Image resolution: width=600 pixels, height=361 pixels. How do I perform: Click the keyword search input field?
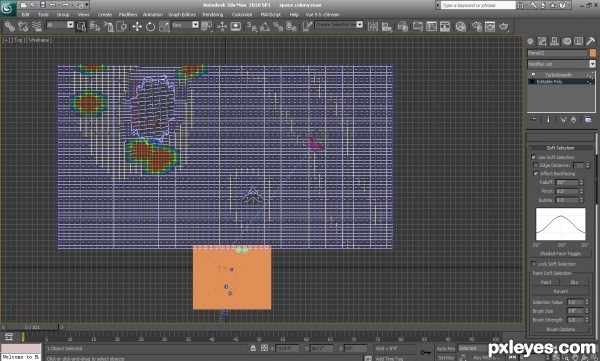(x=478, y=5)
